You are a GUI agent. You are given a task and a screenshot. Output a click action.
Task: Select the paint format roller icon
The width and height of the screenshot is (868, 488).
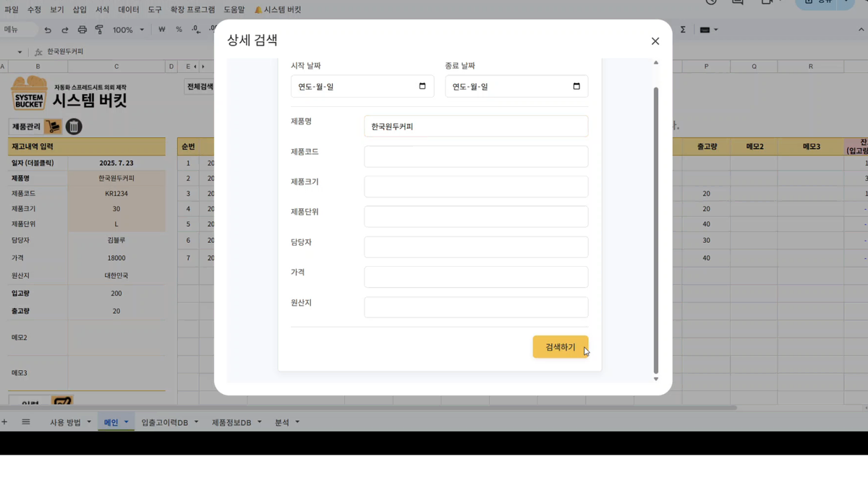[99, 30]
